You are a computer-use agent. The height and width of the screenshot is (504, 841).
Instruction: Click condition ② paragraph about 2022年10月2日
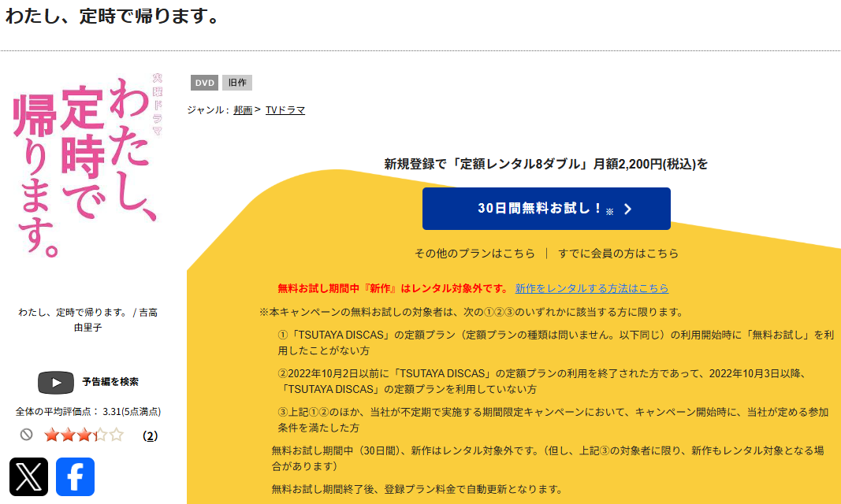pyautogui.click(x=541, y=381)
